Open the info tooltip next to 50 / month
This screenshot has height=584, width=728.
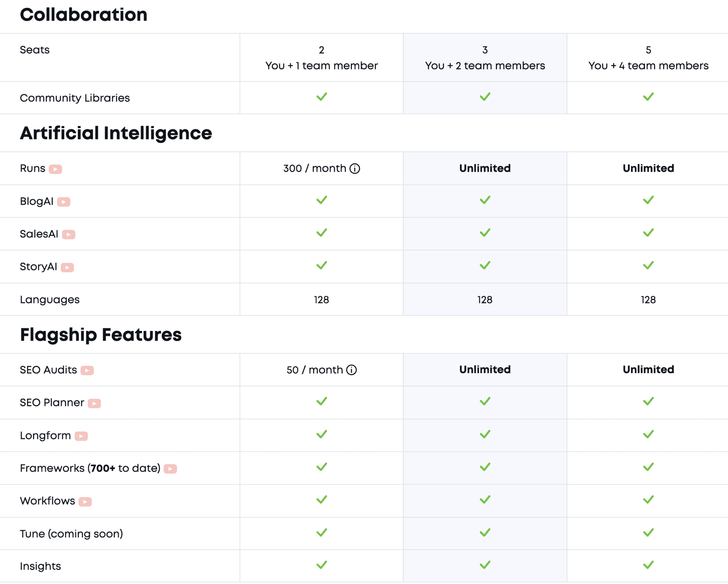point(352,370)
